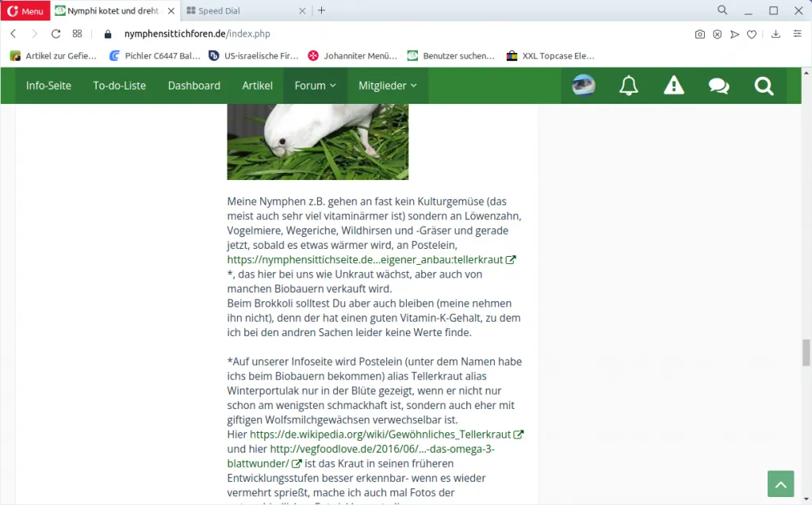Open the user avatar profile menu

[584, 86]
